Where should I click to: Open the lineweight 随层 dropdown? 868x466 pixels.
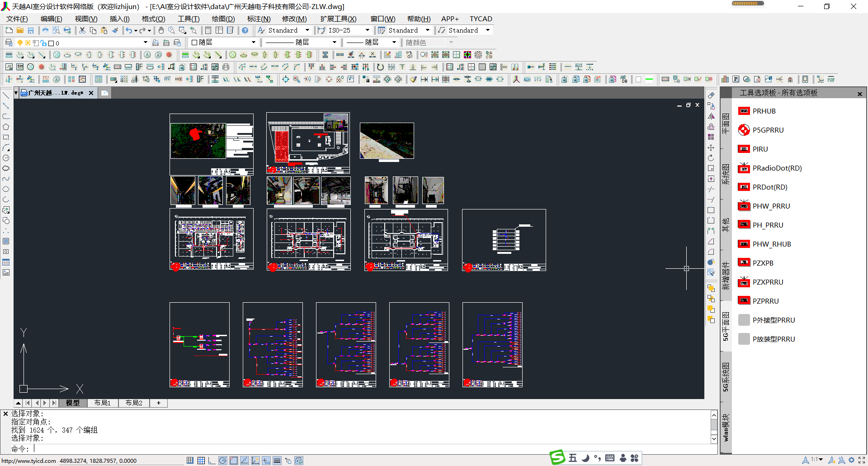coord(394,43)
